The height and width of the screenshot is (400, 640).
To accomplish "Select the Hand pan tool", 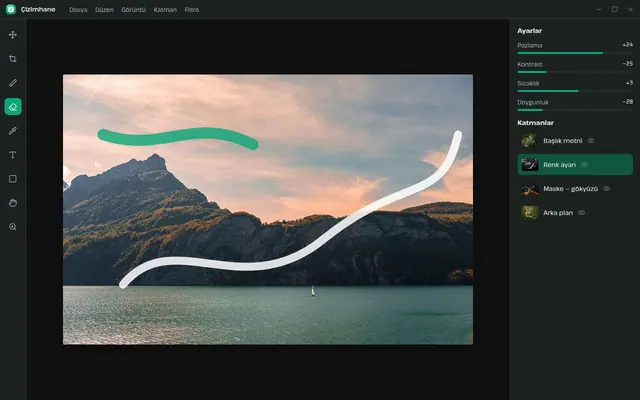I will 13,203.
